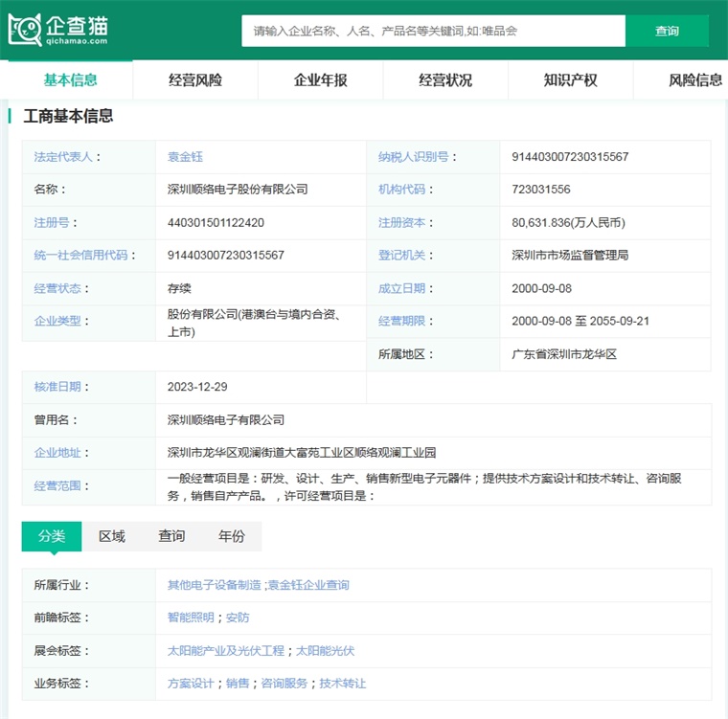
Task: Open the 经营风险 tab
Action: pos(194,80)
